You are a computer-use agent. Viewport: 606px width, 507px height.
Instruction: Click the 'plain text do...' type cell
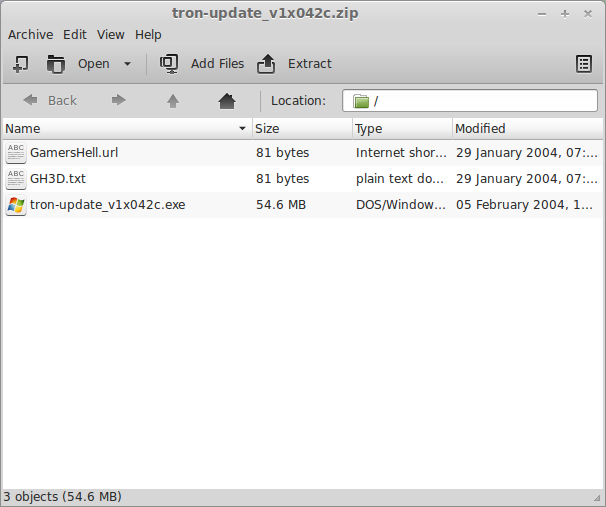pos(400,179)
